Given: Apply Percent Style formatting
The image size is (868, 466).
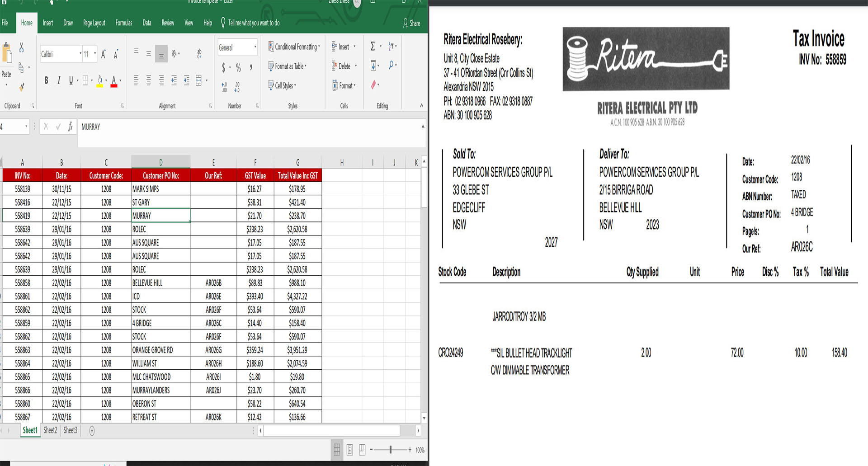Looking at the screenshot, I should click(x=238, y=68).
